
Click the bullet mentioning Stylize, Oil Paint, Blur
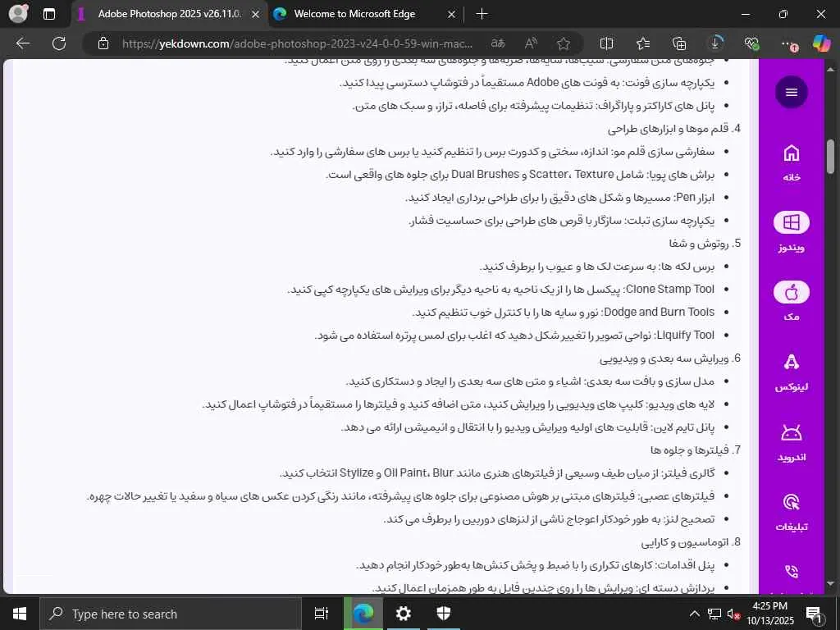point(497,473)
